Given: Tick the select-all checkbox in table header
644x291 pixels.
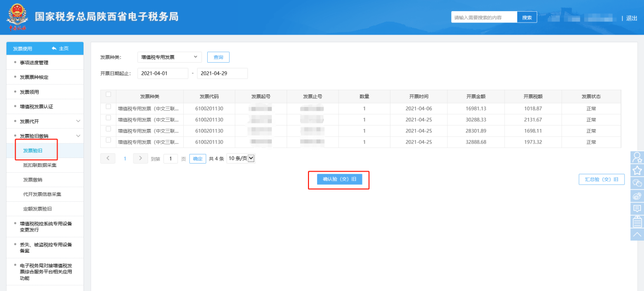Looking at the screenshot, I should tap(108, 94).
